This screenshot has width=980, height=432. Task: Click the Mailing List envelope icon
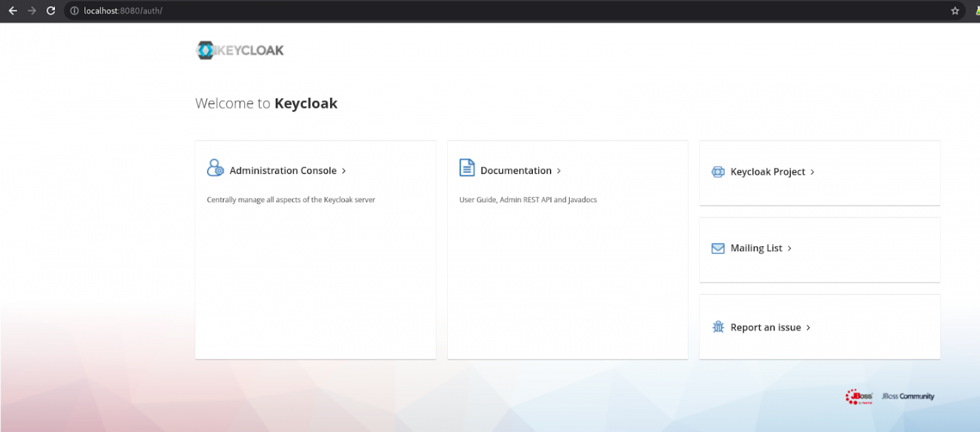click(x=718, y=248)
